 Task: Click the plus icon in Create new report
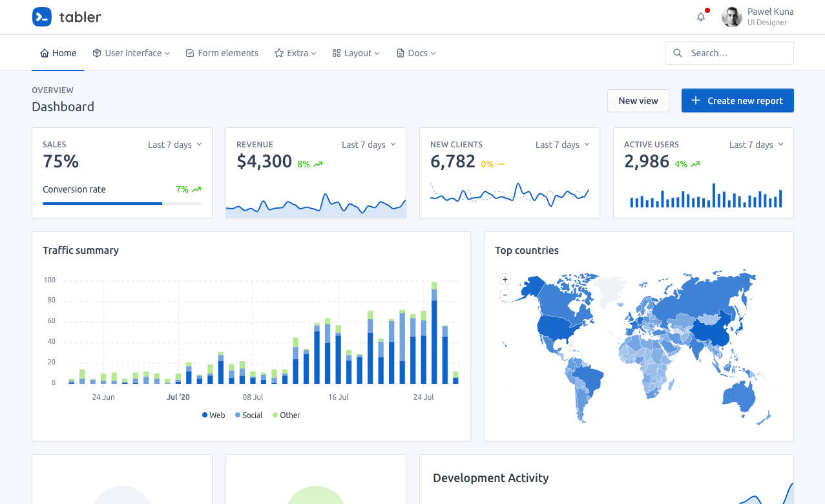696,100
